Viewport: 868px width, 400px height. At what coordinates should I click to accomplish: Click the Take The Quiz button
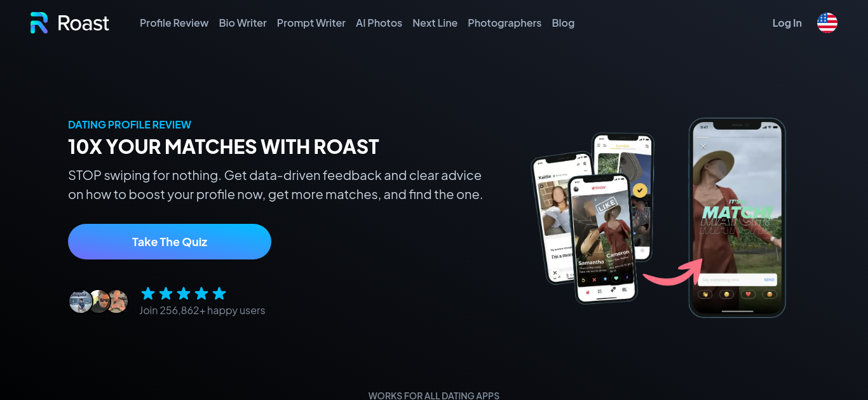170,242
